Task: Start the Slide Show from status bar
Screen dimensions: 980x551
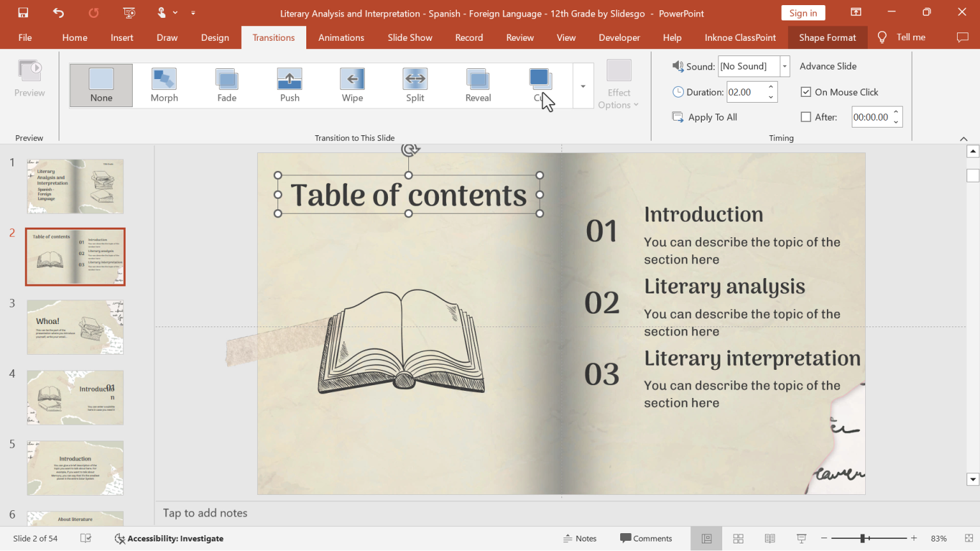Action: pyautogui.click(x=801, y=538)
